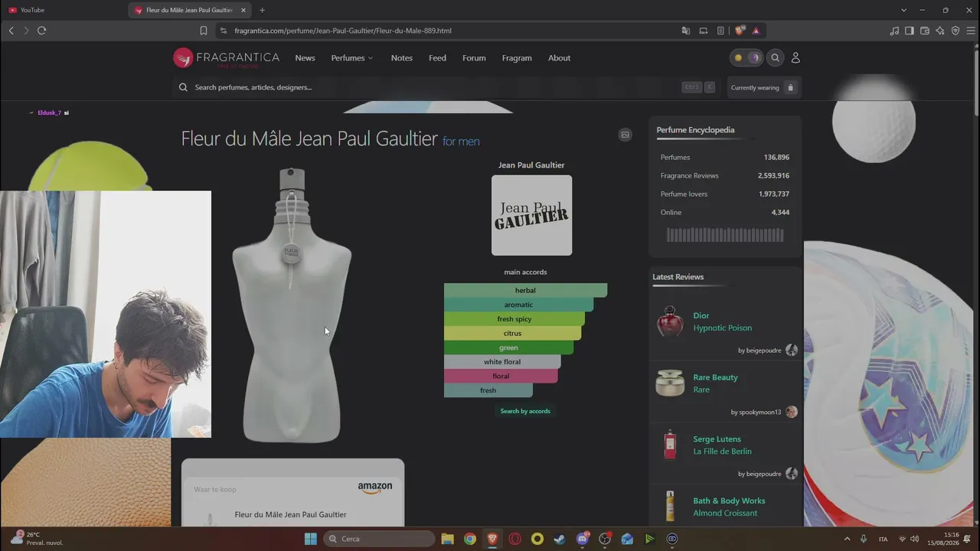Open the browser tab list chevron

click(903, 10)
